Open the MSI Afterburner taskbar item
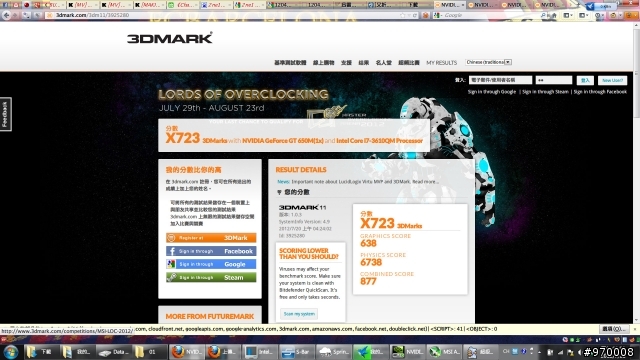This screenshot has height=360, width=640. tap(443, 352)
